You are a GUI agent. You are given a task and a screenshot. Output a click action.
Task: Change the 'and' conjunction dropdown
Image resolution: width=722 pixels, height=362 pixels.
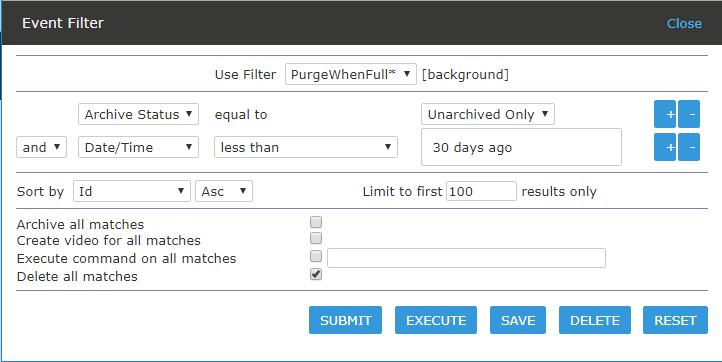coord(41,147)
